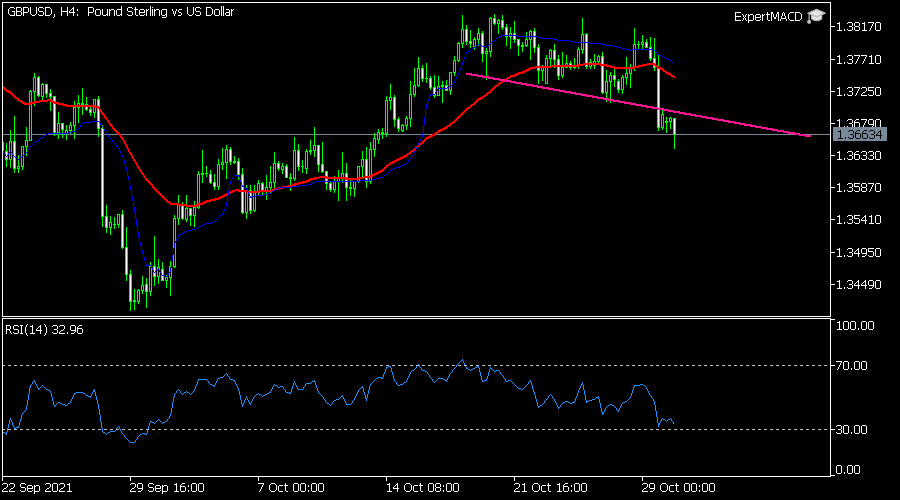900x500 pixels.
Task: Click RSI scale value 30.00
Action: point(852,429)
